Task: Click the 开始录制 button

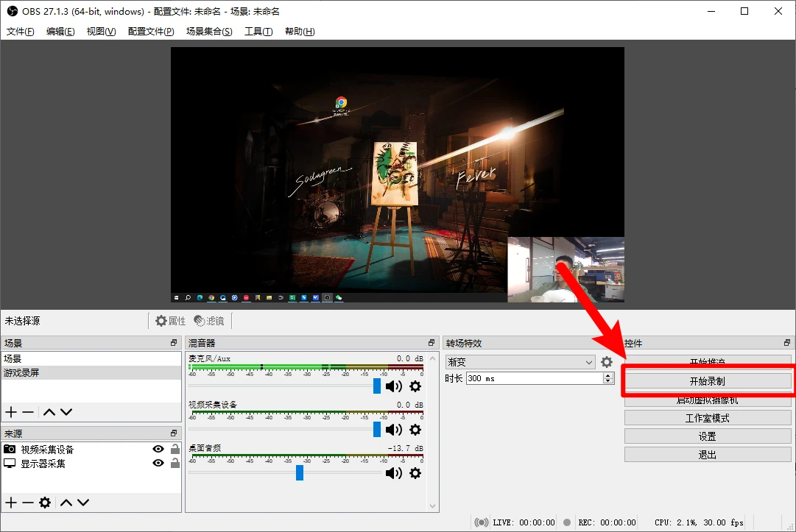Action: tap(708, 381)
